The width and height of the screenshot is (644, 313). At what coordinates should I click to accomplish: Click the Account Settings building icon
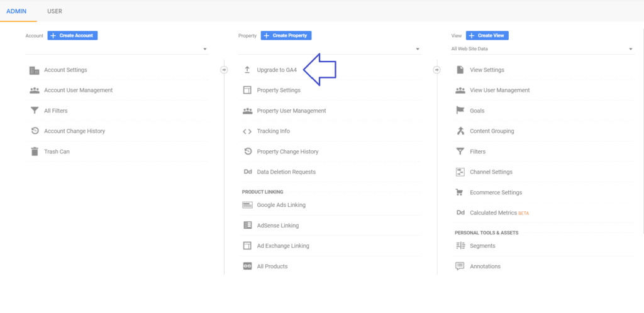35,70
